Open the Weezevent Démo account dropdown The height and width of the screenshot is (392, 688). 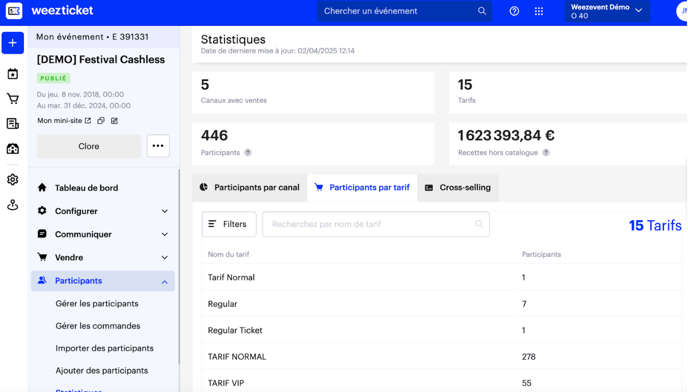coord(607,11)
